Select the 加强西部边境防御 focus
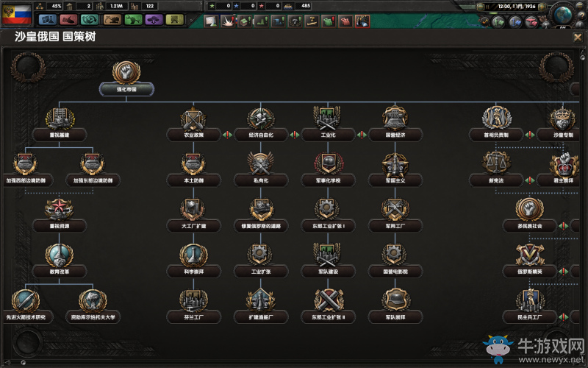The image size is (588, 368). [26, 180]
